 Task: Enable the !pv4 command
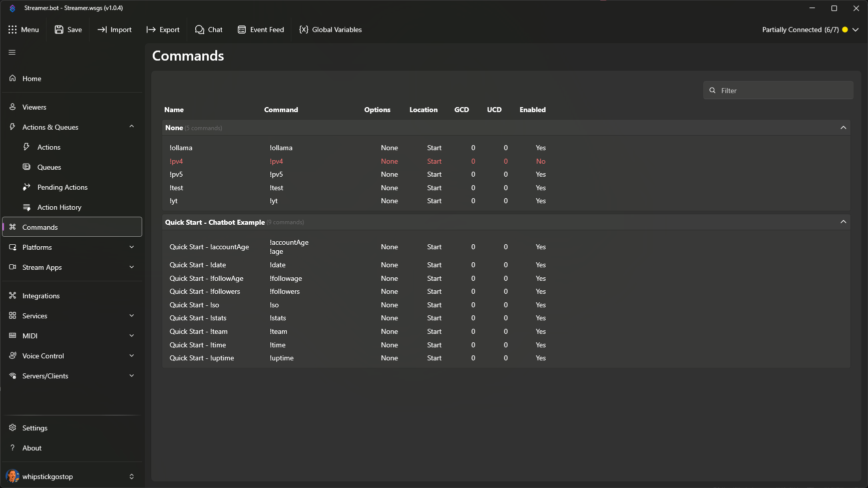pyautogui.click(x=541, y=161)
